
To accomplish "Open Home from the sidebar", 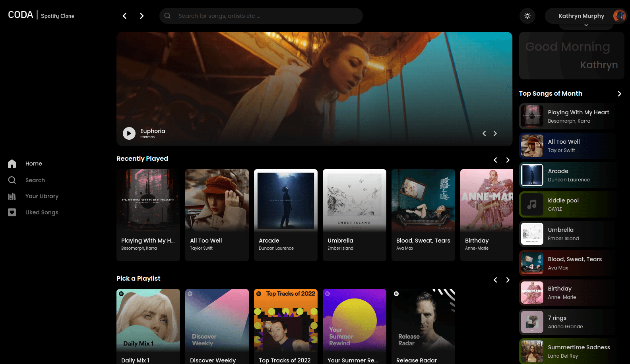I will tap(34, 164).
